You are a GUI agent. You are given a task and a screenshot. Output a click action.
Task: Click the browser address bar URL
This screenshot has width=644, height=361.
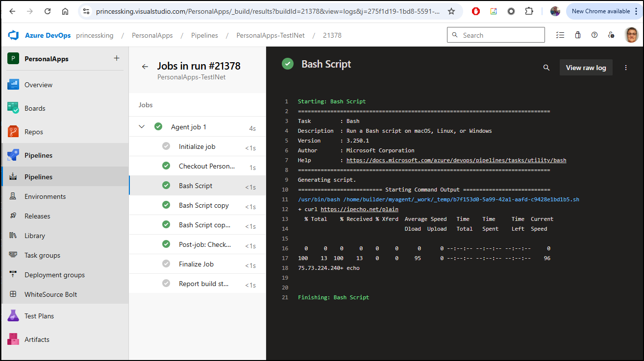point(268,11)
